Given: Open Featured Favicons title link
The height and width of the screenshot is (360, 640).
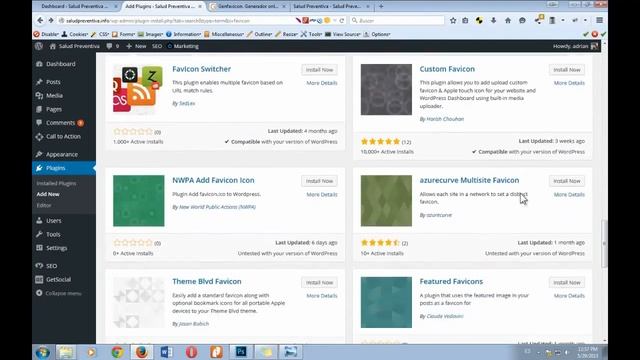Looking at the screenshot, I should click(x=451, y=281).
